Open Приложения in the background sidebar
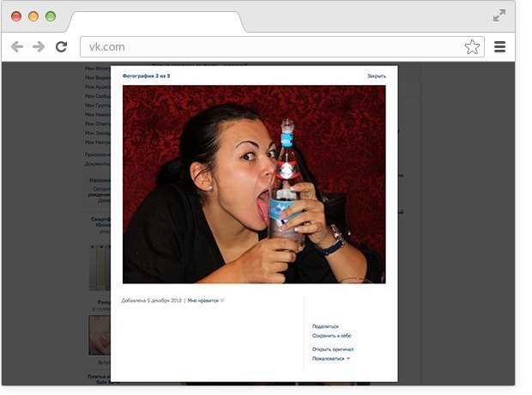The height and width of the screenshot is (395, 532). [x=98, y=155]
